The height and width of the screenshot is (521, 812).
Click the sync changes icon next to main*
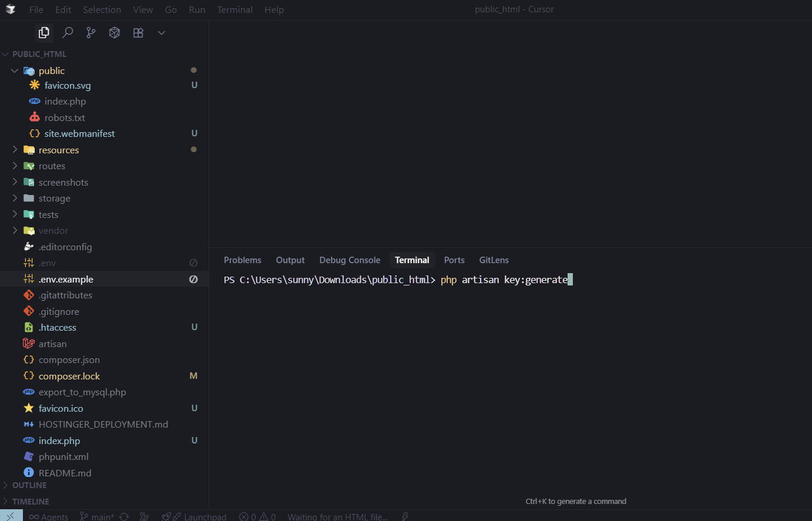coord(123,516)
